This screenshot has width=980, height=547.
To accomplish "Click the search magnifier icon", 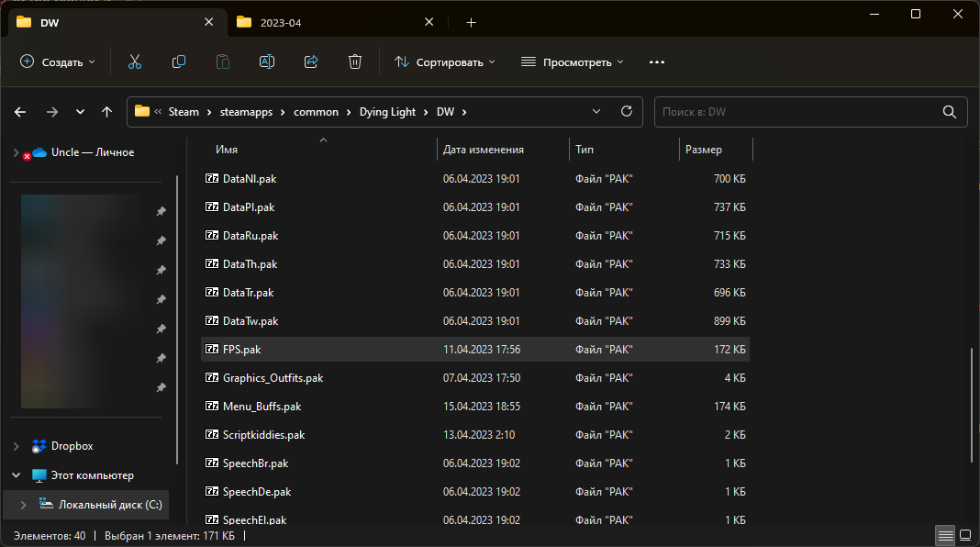I will pos(950,112).
